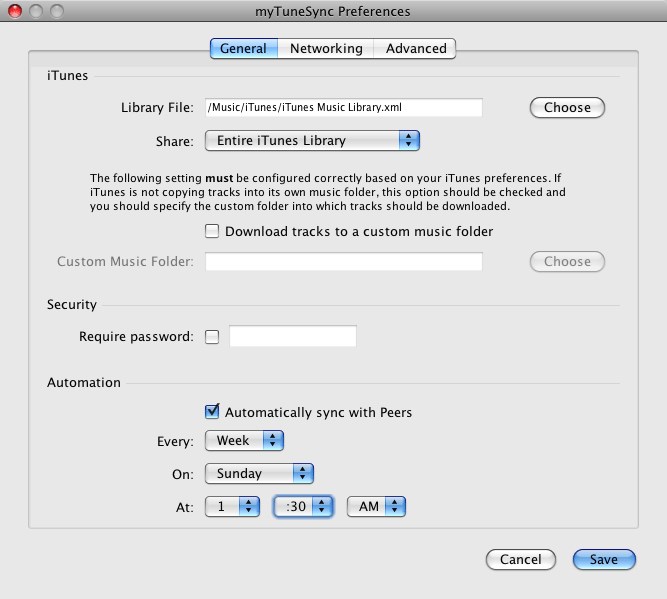This screenshot has width=667, height=599.
Task: Switch to the General tab
Action: pos(244,48)
